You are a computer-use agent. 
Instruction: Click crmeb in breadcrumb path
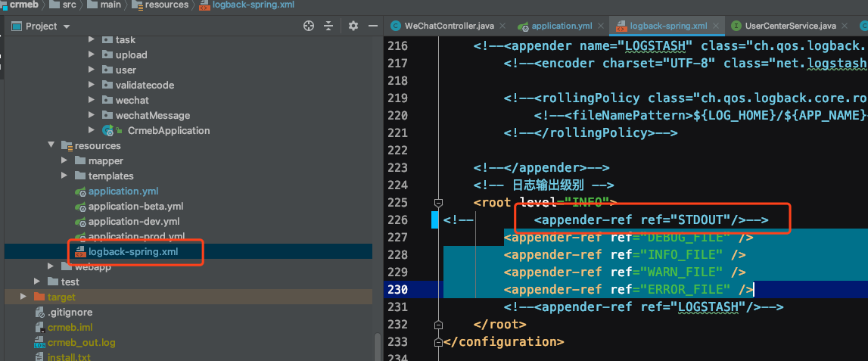pos(23,5)
